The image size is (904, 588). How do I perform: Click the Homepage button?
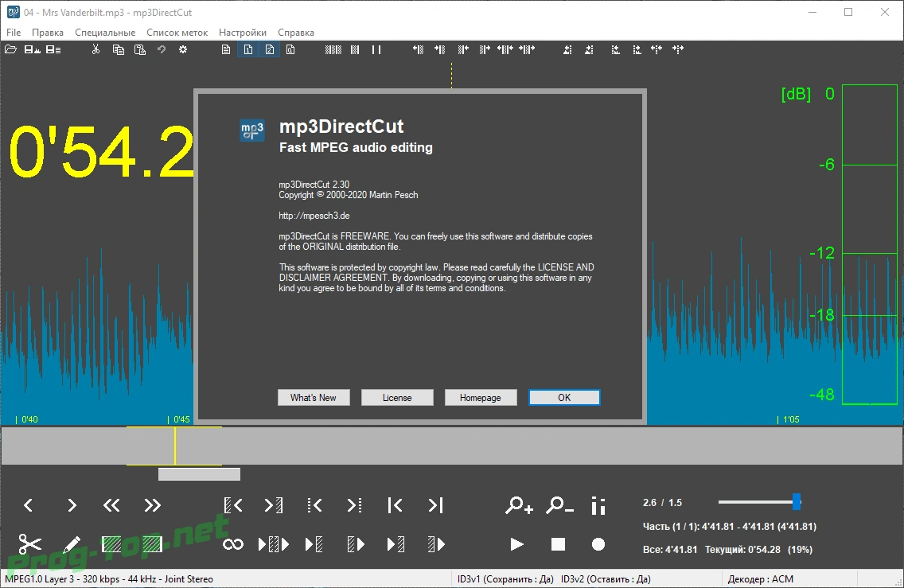(481, 398)
